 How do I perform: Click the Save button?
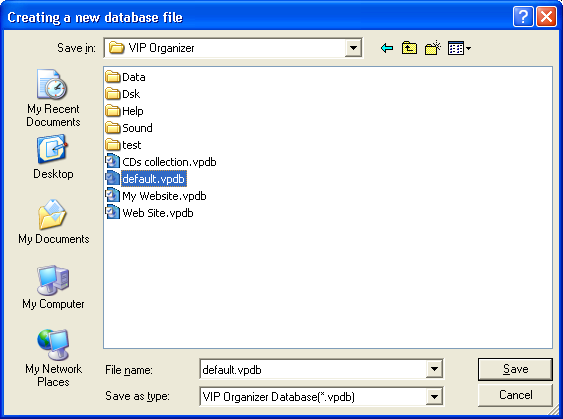click(515, 369)
